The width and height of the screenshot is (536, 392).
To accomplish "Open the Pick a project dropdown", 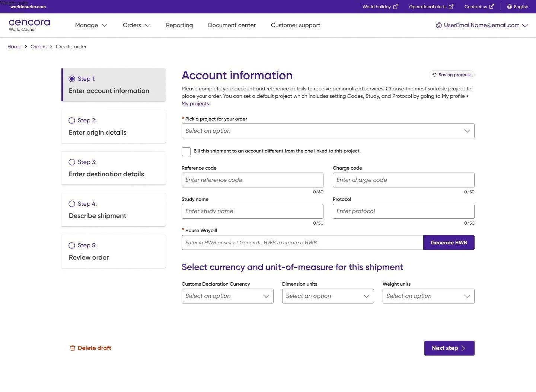I will click(x=328, y=131).
